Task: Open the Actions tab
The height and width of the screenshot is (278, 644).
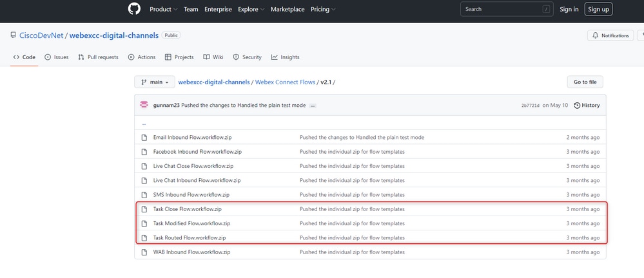Action: click(142, 57)
